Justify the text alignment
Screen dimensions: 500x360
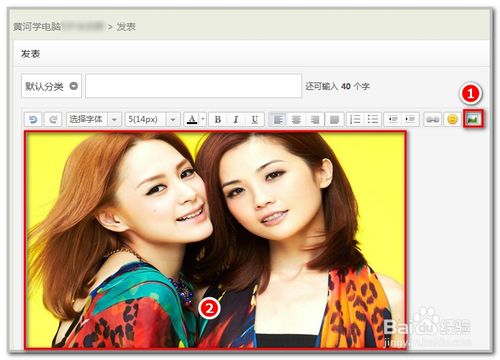[334, 119]
